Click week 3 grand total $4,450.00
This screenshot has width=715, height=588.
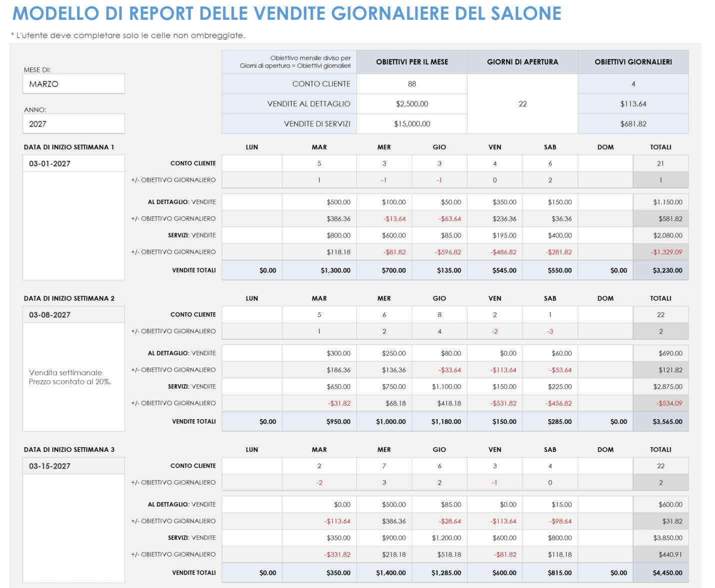click(x=660, y=573)
